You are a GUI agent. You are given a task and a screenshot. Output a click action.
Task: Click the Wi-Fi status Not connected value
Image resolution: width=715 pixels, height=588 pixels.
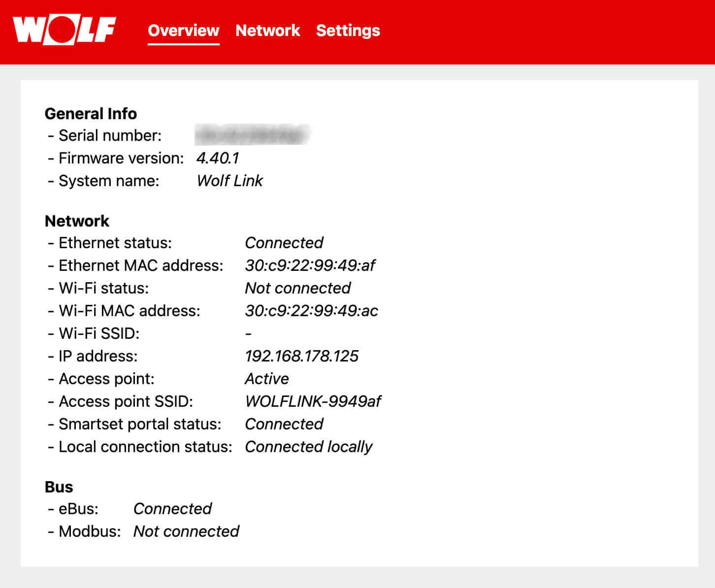pos(297,288)
